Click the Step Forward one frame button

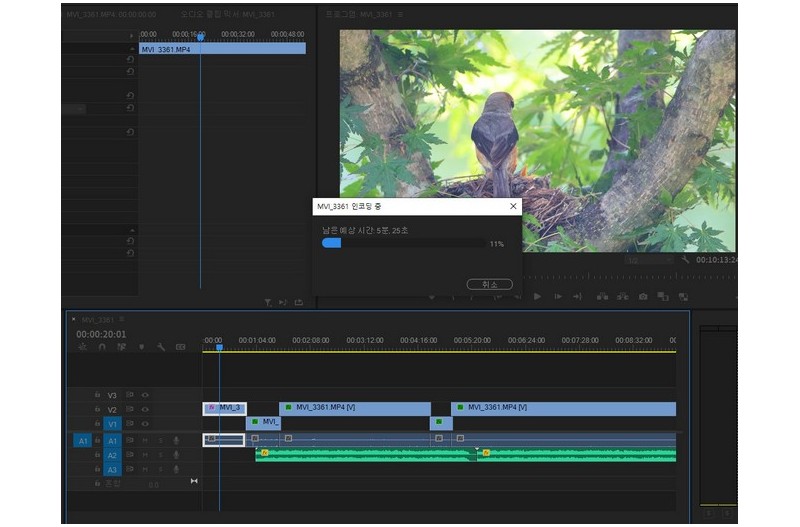(x=558, y=297)
